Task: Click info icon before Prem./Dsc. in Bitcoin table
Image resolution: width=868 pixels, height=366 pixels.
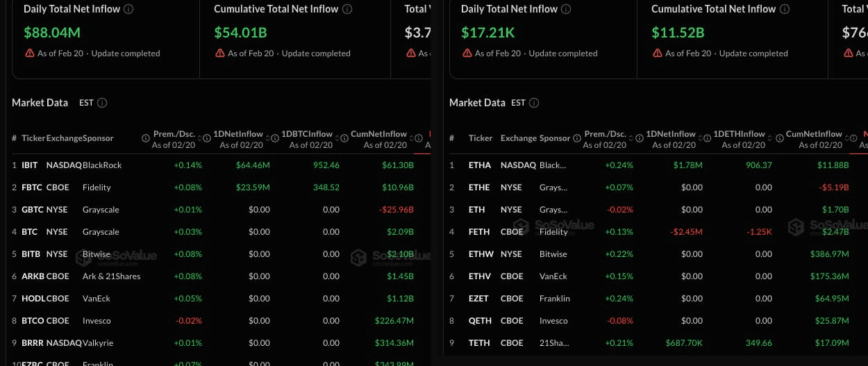Action: tap(146, 139)
